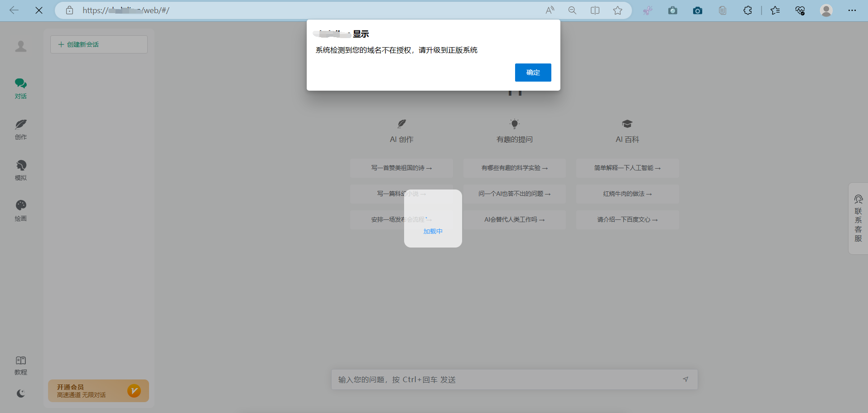868x413 pixels.
Task: Go back with the browser back arrow
Action: coord(14,10)
